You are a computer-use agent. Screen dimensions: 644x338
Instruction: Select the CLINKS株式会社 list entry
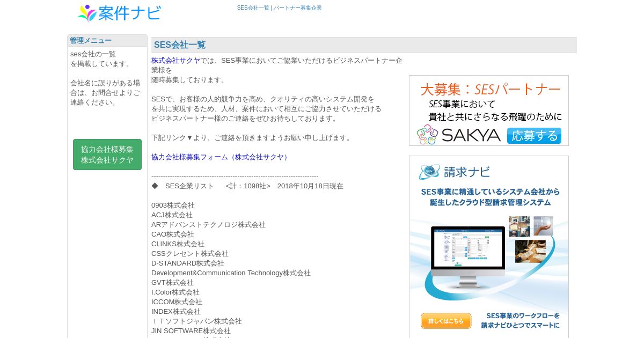point(178,244)
